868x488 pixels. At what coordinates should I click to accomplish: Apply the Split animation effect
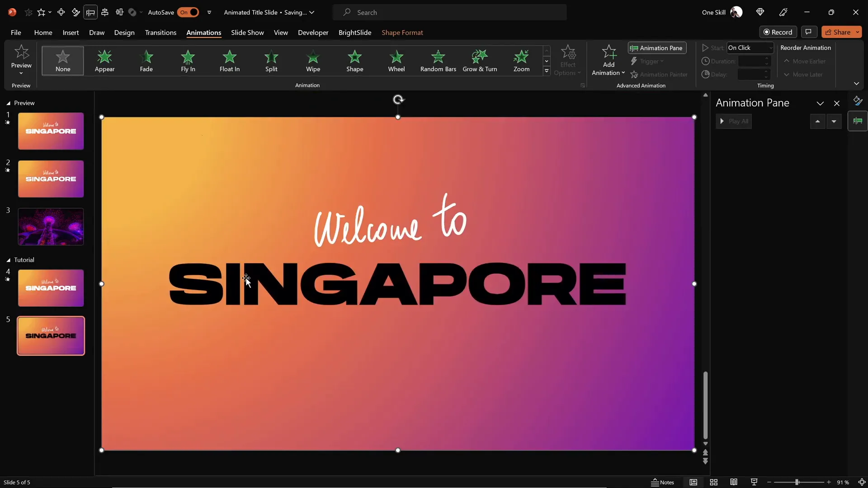point(271,61)
